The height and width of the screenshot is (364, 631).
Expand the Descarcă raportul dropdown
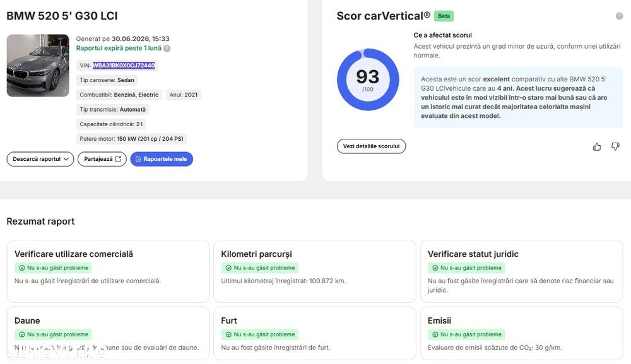(40, 159)
